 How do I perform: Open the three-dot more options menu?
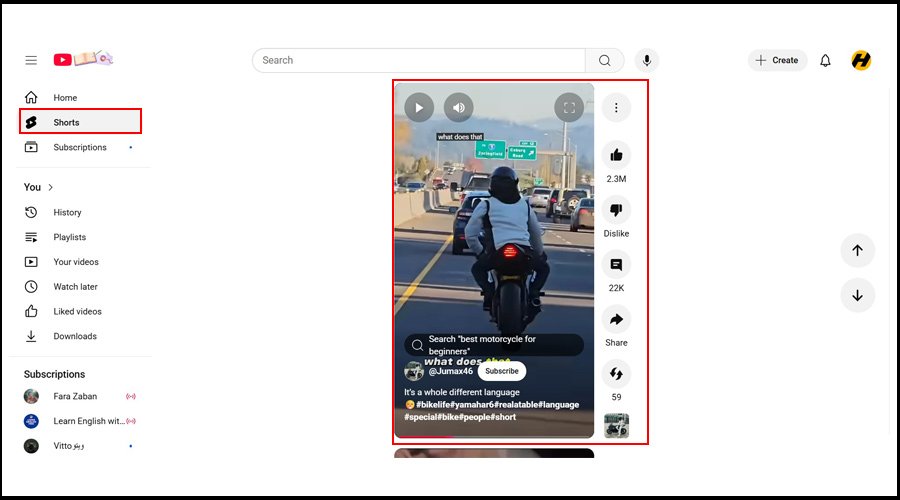tap(616, 107)
